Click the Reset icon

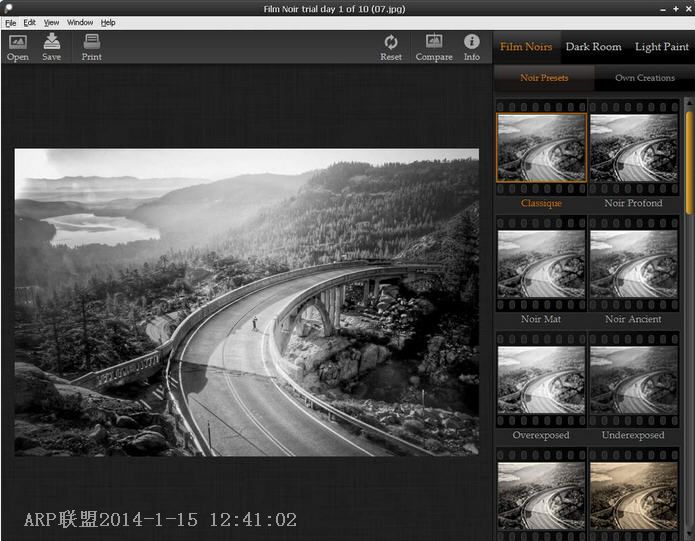point(391,42)
